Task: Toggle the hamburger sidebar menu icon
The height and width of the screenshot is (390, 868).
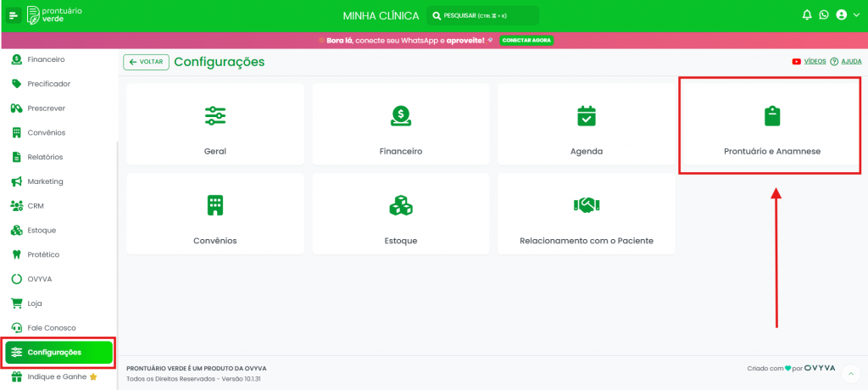Action: click(x=14, y=15)
